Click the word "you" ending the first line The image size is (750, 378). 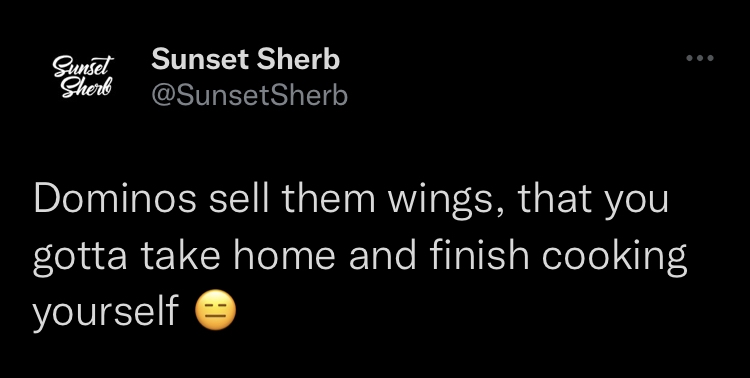(636, 204)
